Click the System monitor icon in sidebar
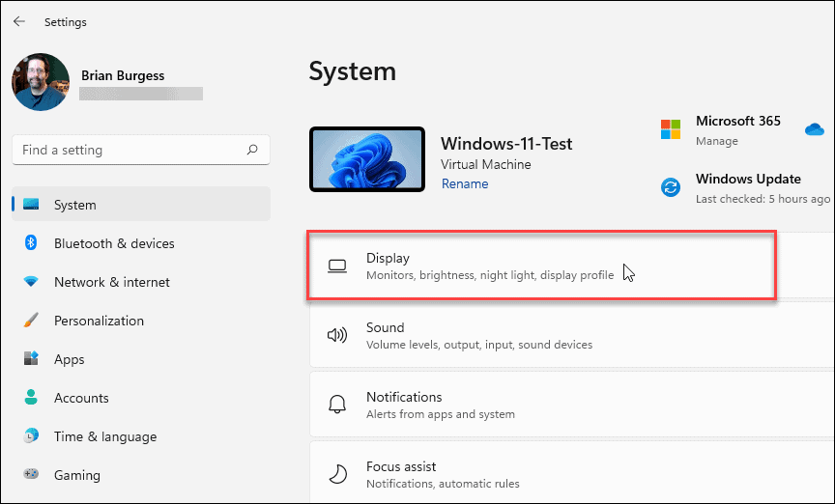 tap(31, 205)
